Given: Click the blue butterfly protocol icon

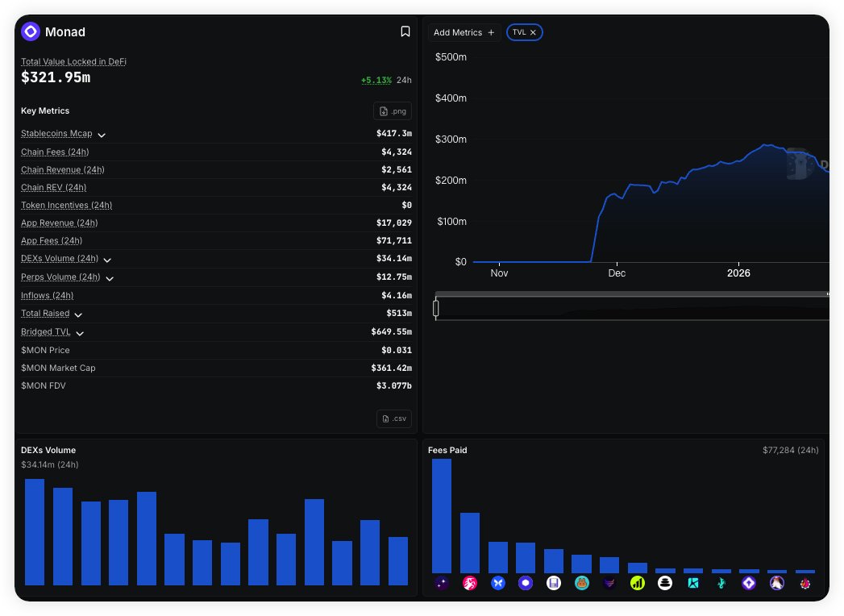Looking at the screenshot, I should (x=498, y=583).
